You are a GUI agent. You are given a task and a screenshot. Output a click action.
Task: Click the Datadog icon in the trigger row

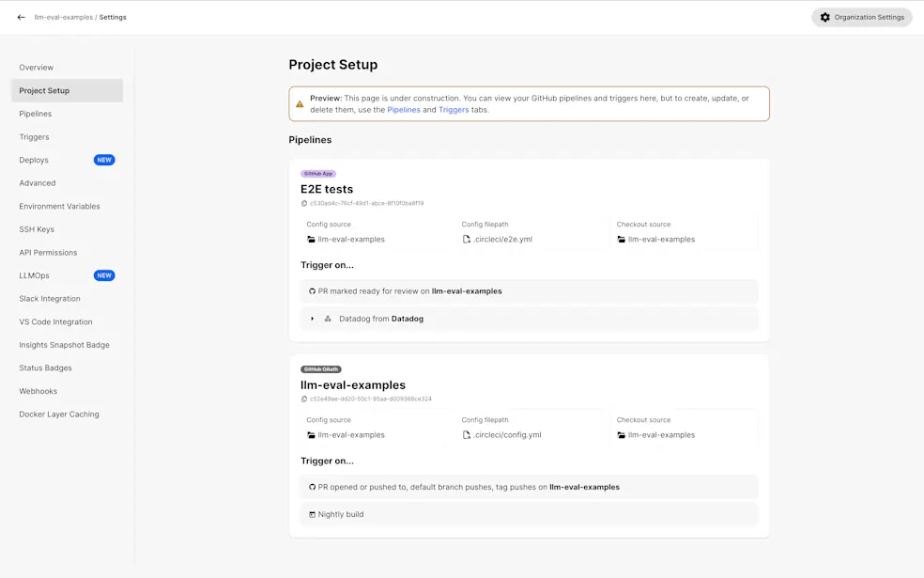pos(329,318)
